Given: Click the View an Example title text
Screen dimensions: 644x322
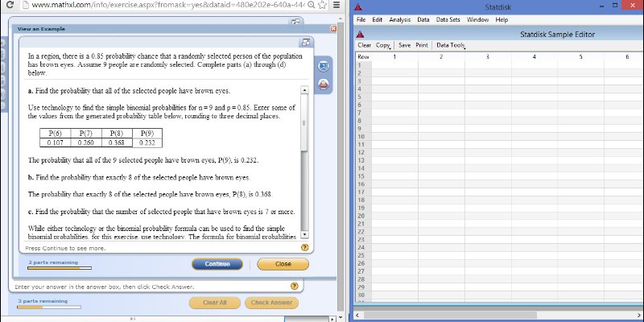Looking at the screenshot, I should 41,29.
